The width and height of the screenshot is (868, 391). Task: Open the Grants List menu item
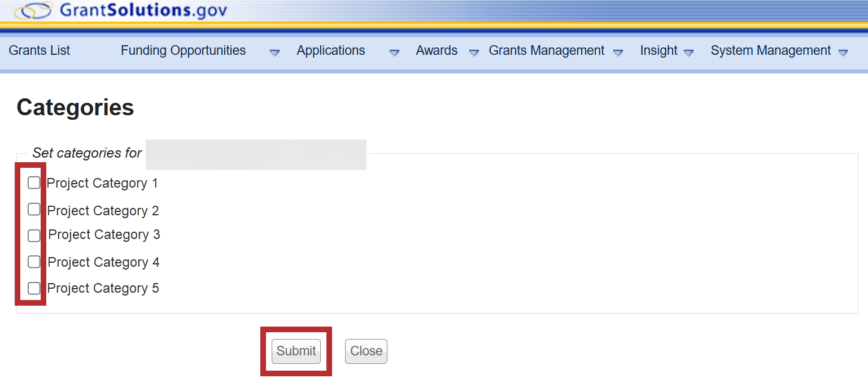pos(40,51)
